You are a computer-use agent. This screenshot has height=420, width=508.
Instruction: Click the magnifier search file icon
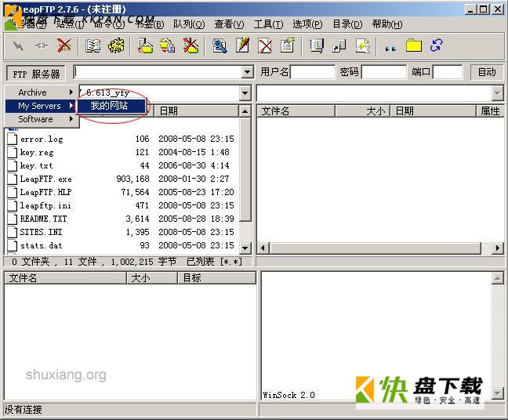pos(220,45)
